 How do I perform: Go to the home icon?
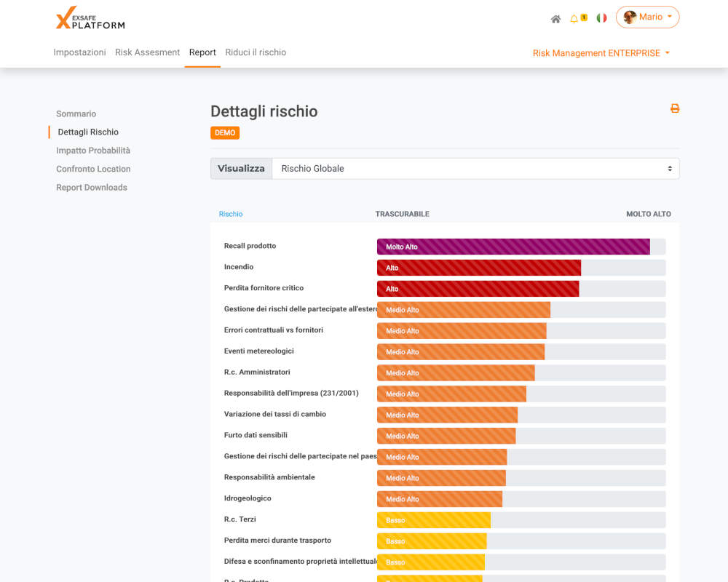[x=555, y=19]
